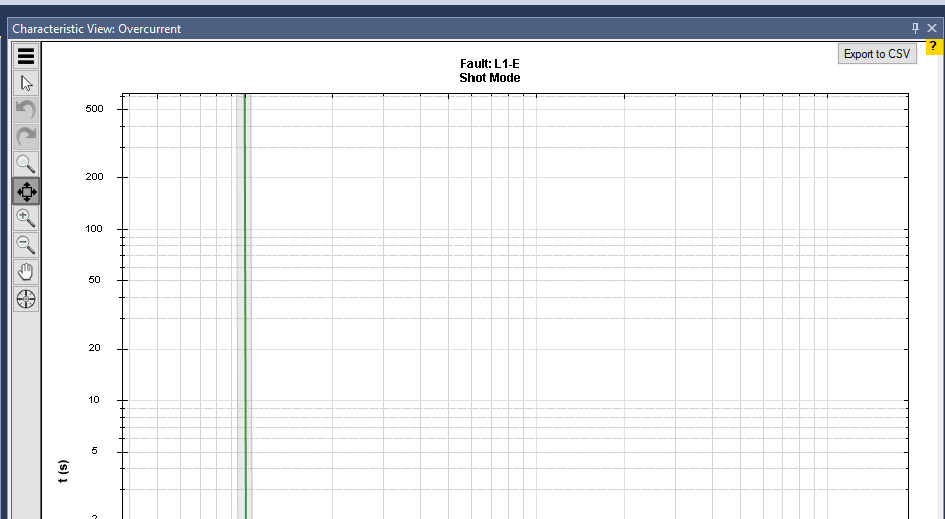Select the arrow pointer tool
Image resolution: width=945 pixels, height=519 pixels.
[26, 84]
